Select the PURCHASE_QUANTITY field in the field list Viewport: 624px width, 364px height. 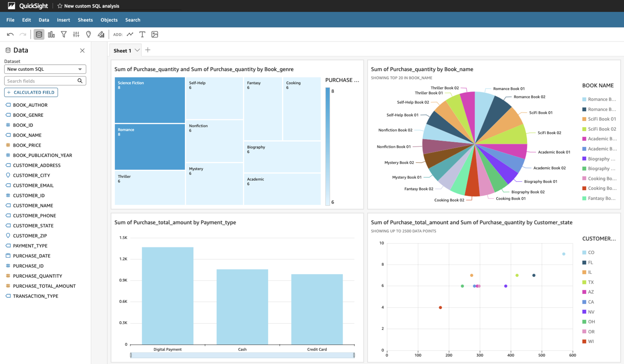coord(37,276)
